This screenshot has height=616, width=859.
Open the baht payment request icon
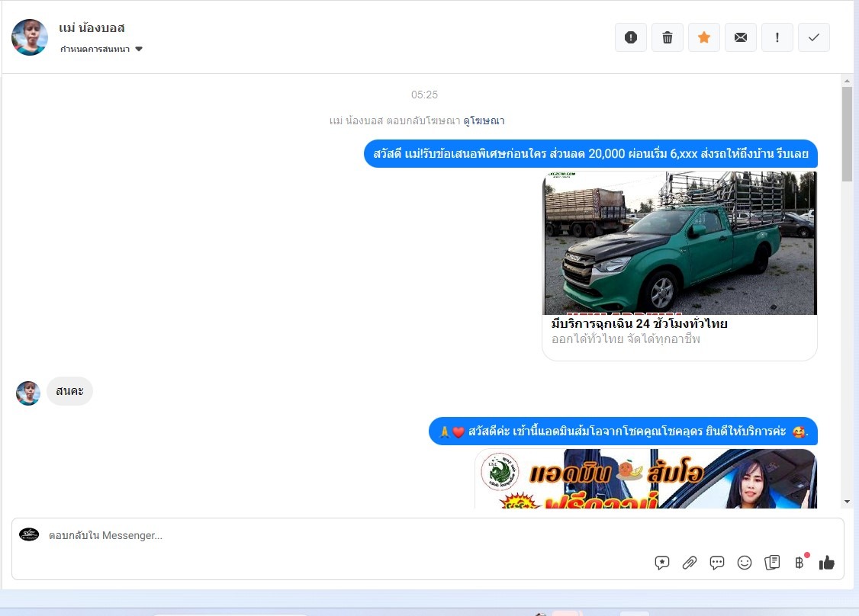[x=799, y=562]
